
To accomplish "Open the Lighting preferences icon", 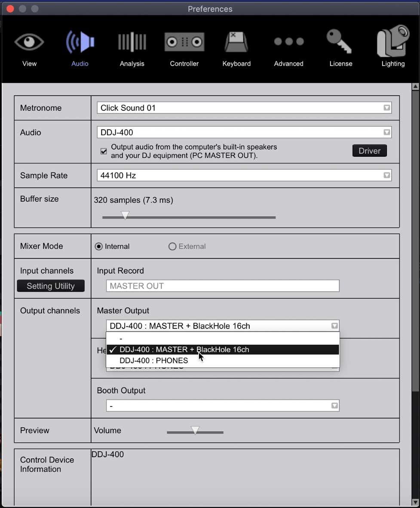I will point(393,42).
